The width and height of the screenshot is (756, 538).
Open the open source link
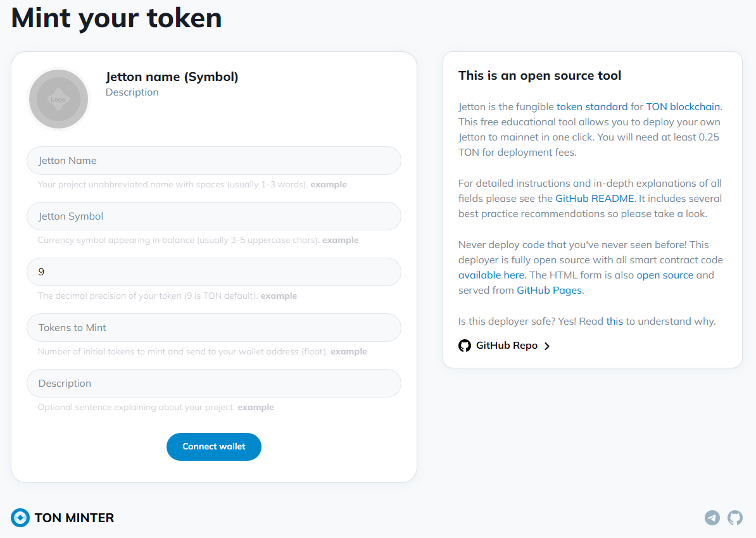click(665, 275)
